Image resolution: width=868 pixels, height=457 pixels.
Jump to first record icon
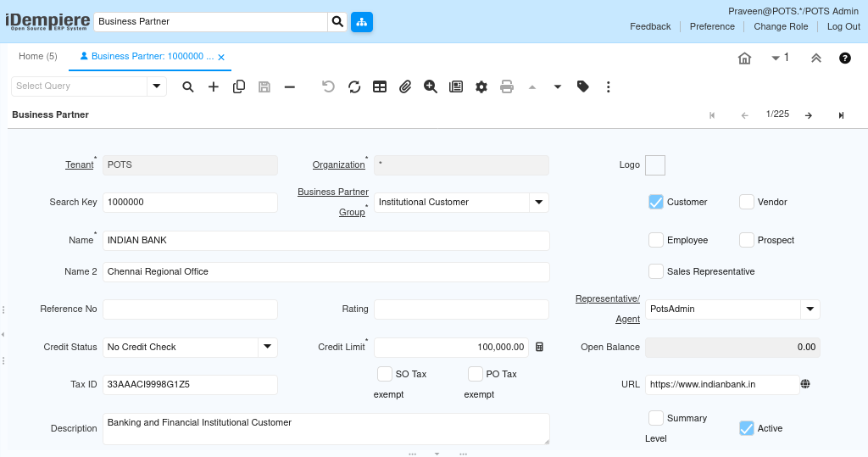712,115
